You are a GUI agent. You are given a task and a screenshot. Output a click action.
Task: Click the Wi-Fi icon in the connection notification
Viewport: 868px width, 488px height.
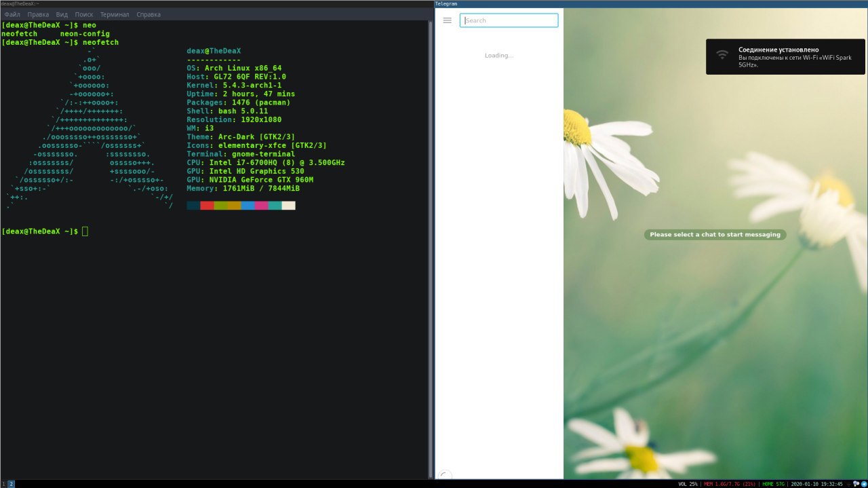tap(723, 54)
